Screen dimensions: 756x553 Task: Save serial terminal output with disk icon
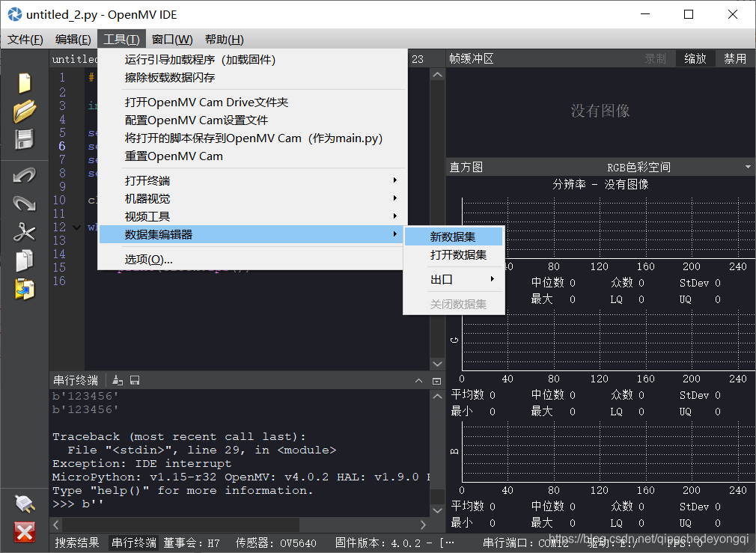pos(135,380)
